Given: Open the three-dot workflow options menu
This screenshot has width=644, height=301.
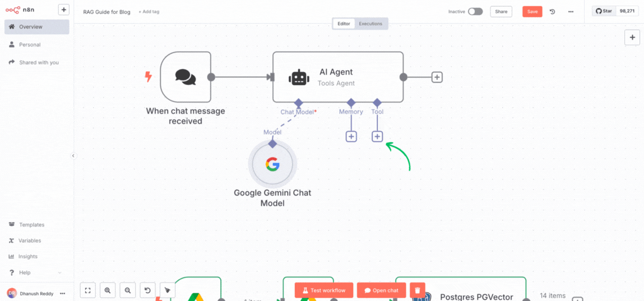Looking at the screenshot, I should (x=571, y=12).
